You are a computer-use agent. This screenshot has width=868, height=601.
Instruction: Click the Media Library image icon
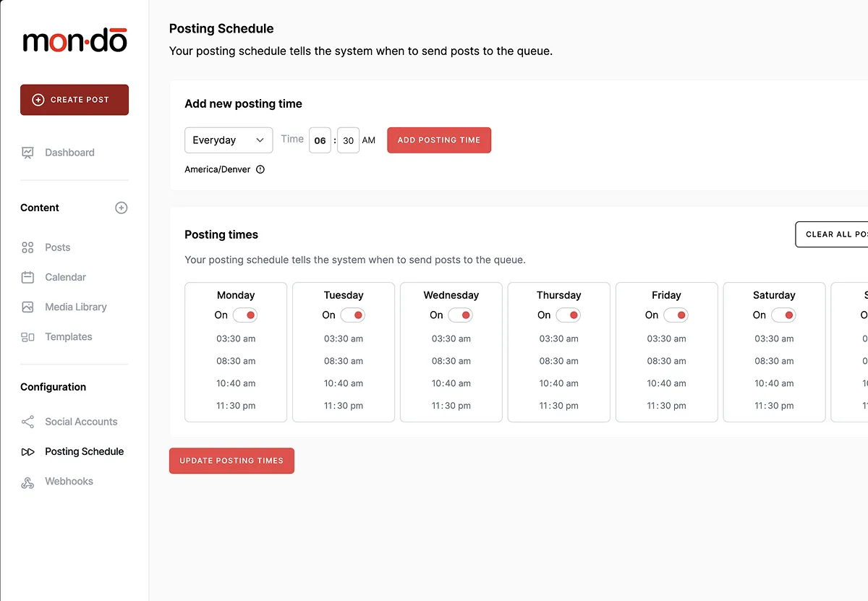(27, 307)
